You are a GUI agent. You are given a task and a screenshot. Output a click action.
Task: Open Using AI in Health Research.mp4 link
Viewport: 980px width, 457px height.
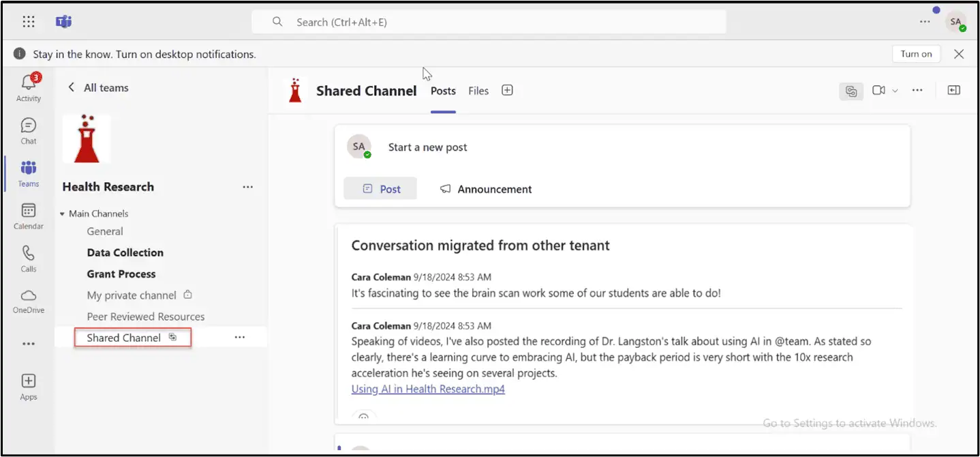click(428, 389)
